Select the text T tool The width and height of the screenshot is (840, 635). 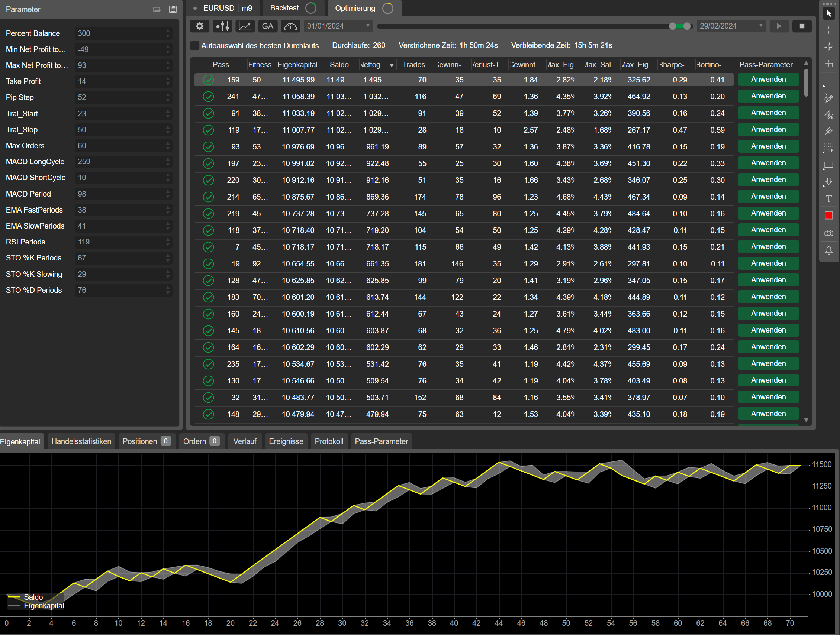click(829, 198)
